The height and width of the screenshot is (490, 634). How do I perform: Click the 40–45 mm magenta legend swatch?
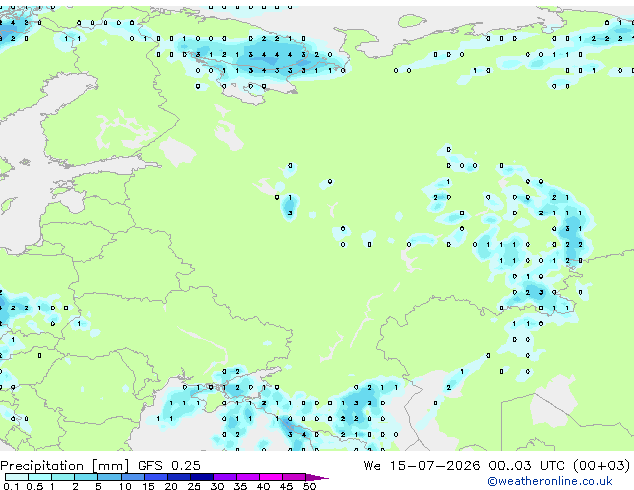[271, 477]
